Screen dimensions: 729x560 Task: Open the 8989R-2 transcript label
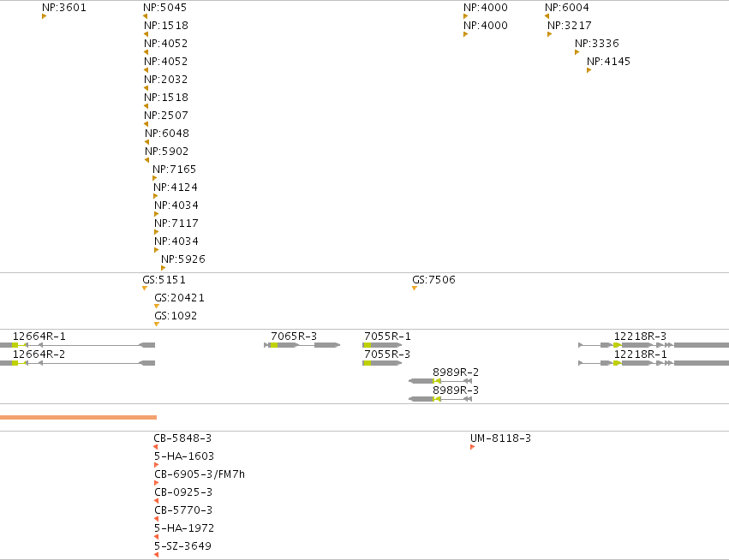point(456,372)
